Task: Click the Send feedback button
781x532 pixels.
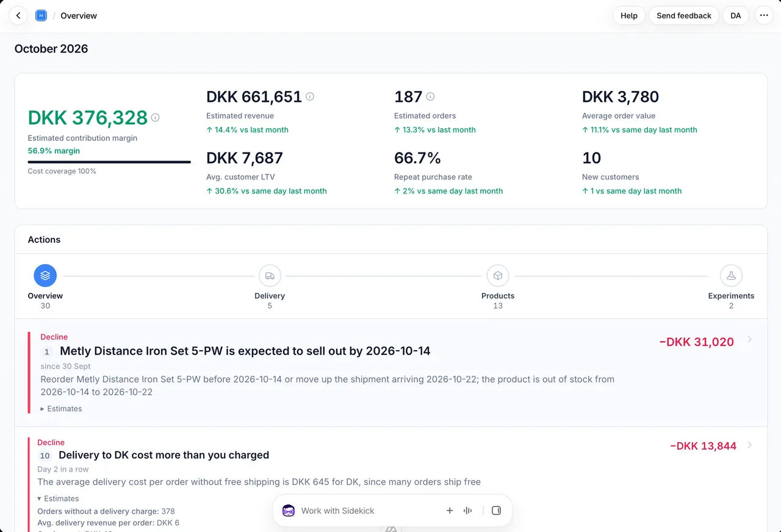Action: click(684, 16)
